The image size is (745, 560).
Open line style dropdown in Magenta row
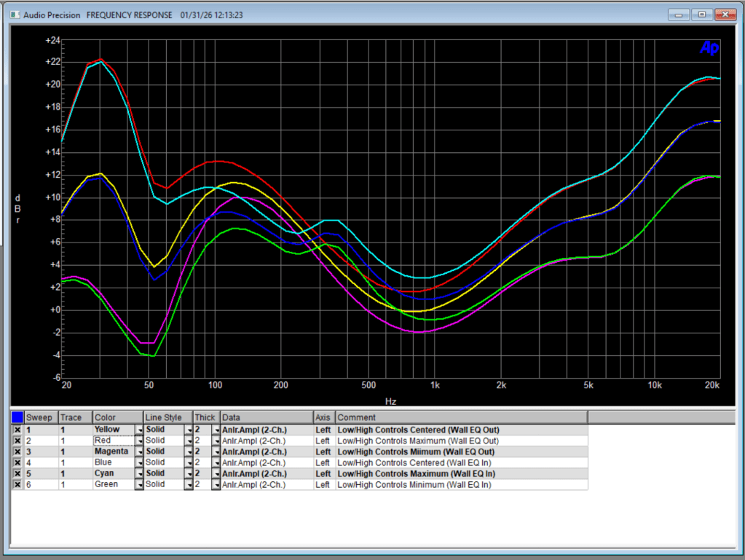point(189,451)
